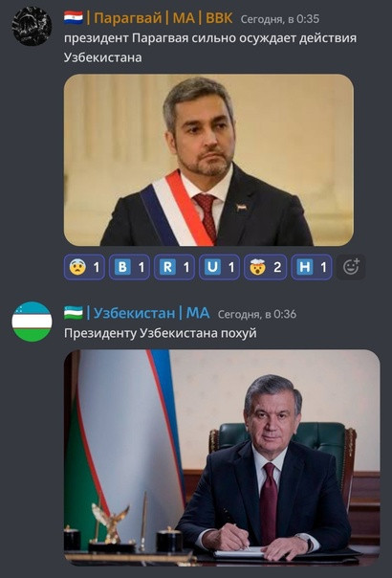This screenshot has width=392, height=578.
Task: Click the reaction count beside the exploding head
Action: point(277,268)
